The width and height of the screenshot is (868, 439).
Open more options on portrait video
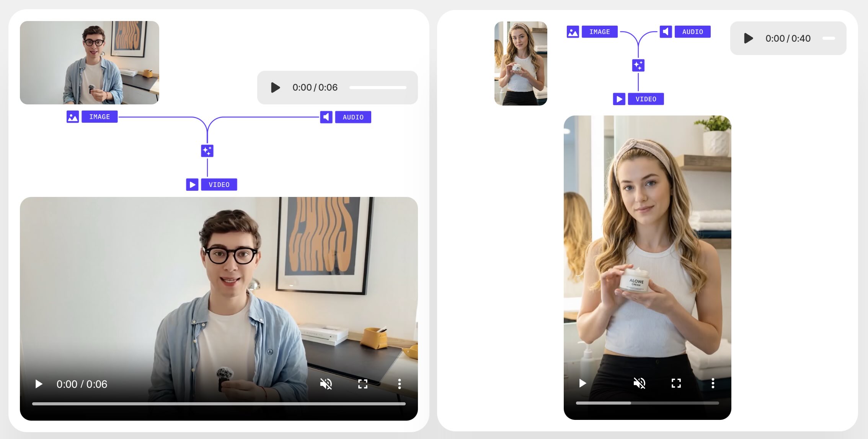pos(713,383)
